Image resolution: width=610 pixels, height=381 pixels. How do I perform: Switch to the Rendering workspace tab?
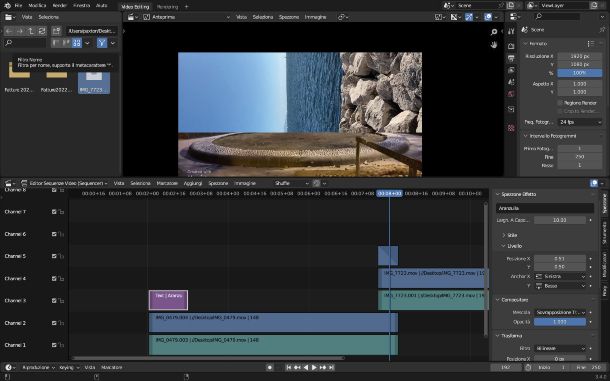click(x=167, y=7)
